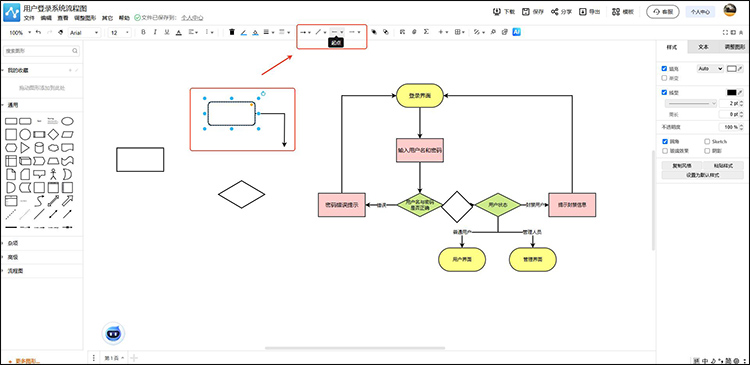The height and width of the screenshot is (365, 750).
Task: Open the line pattern dropdown in the style panel
Action: (x=691, y=103)
